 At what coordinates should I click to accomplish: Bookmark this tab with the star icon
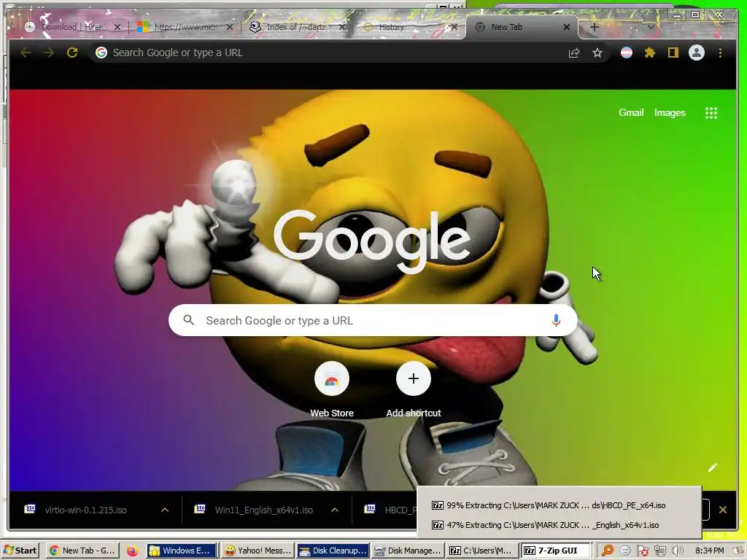[x=597, y=52]
